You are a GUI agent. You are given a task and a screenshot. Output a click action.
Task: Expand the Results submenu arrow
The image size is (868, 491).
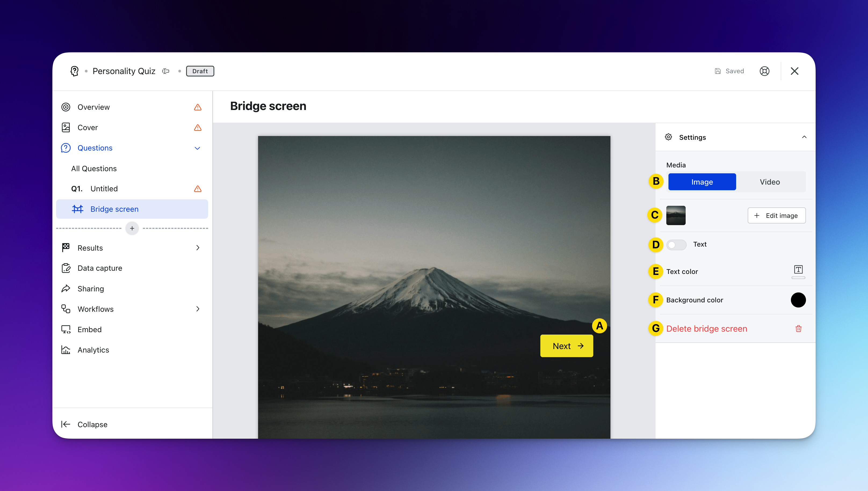point(198,248)
